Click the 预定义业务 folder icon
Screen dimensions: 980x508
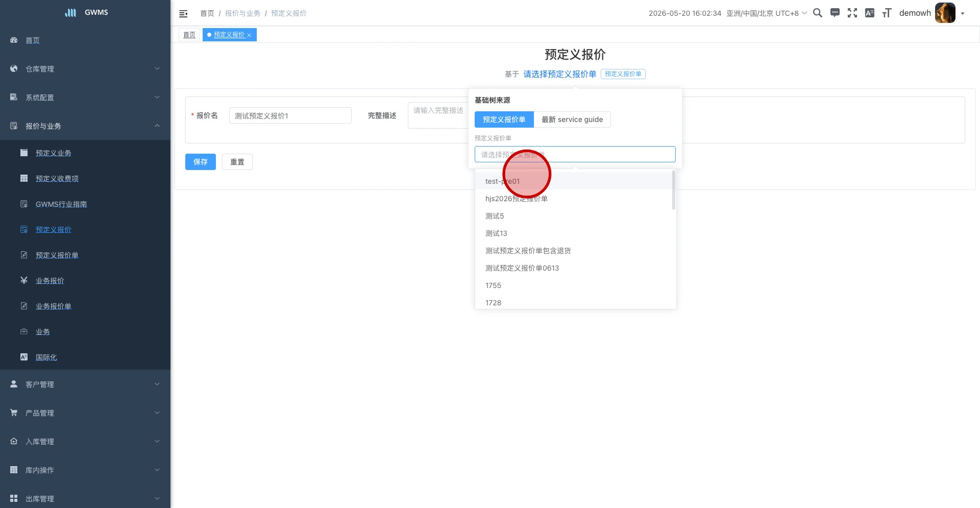point(24,153)
